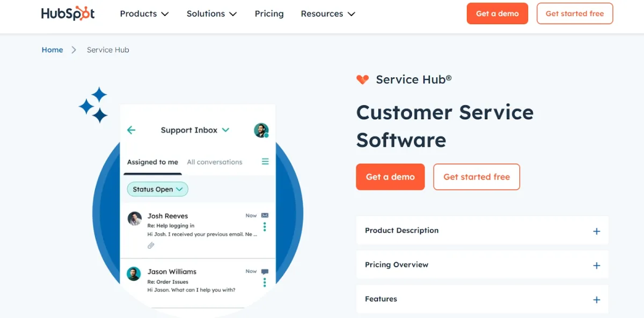Click the back arrow in Support Inbox

pyautogui.click(x=131, y=130)
